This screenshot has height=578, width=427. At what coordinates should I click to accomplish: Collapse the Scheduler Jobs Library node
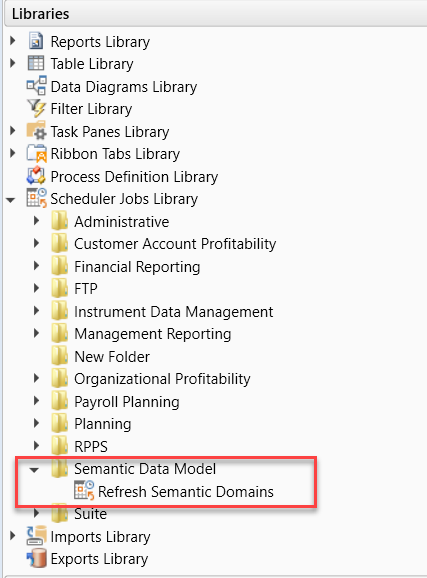coord(11,200)
